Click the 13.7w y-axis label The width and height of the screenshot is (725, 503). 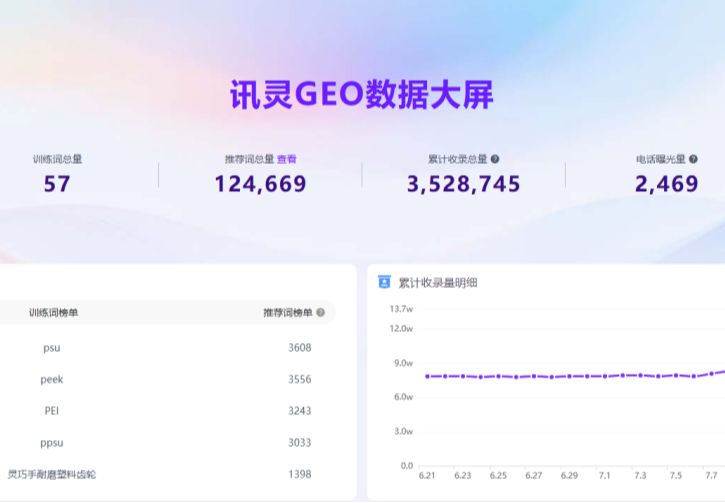401,309
